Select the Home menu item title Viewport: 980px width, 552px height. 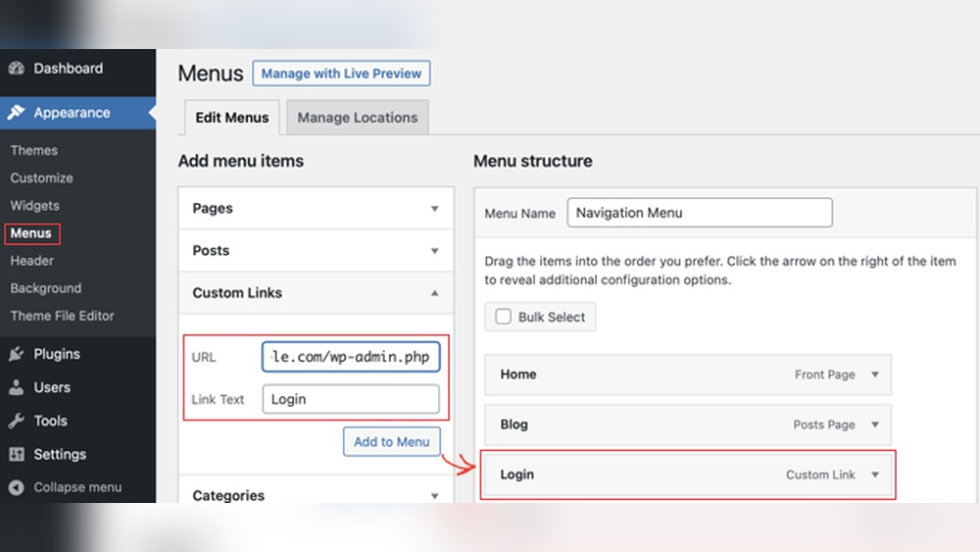point(518,375)
